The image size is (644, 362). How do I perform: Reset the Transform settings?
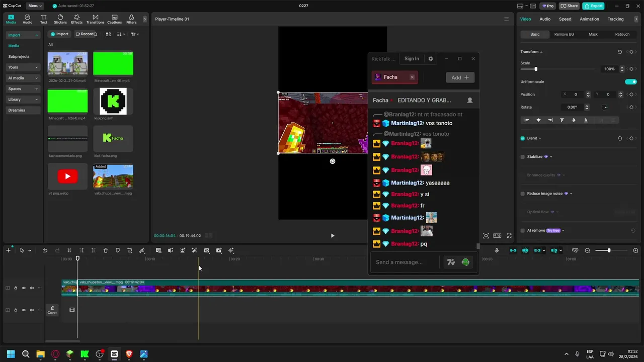(620, 52)
